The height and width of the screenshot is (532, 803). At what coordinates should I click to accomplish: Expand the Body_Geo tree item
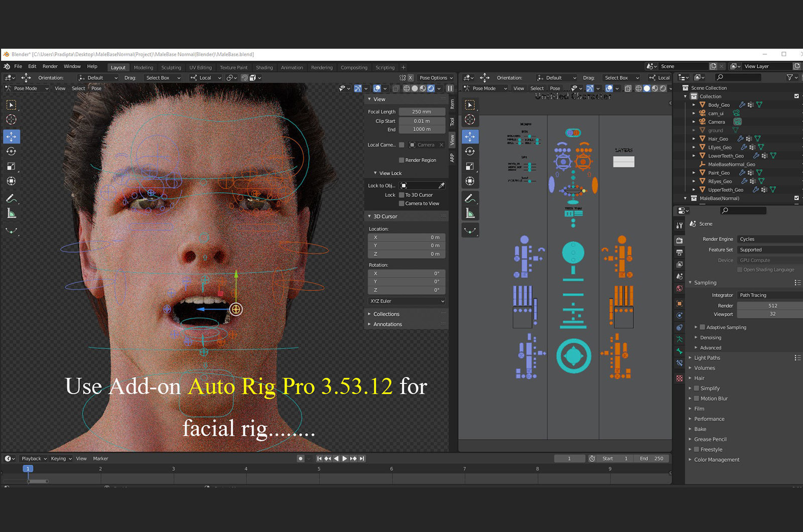tap(694, 105)
